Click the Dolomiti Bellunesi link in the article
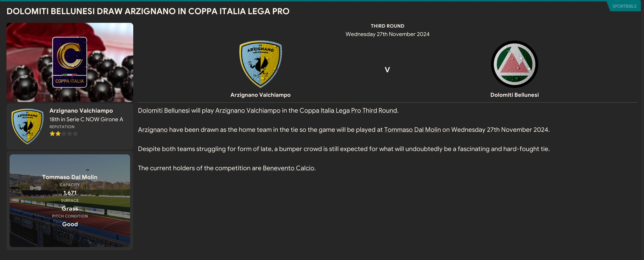644x260 pixels. (x=163, y=110)
